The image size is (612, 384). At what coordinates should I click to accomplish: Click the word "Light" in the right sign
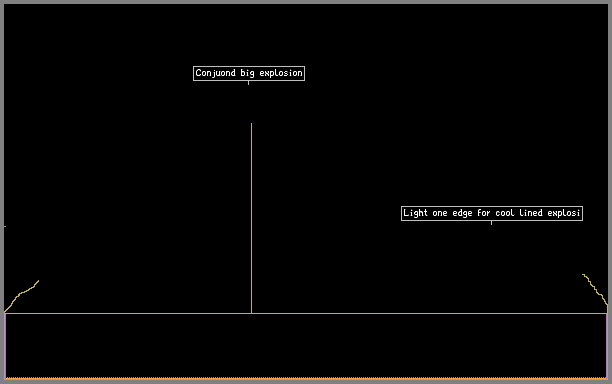[x=415, y=213]
